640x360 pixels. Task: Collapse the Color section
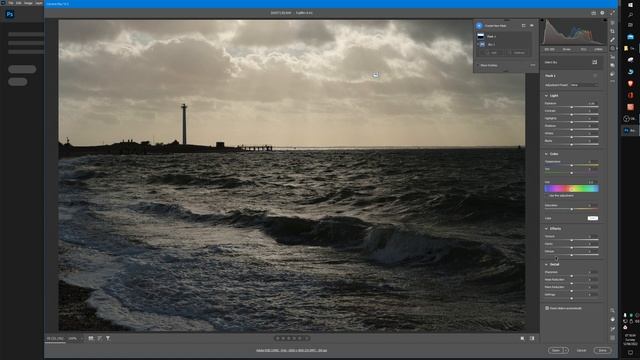point(547,154)
